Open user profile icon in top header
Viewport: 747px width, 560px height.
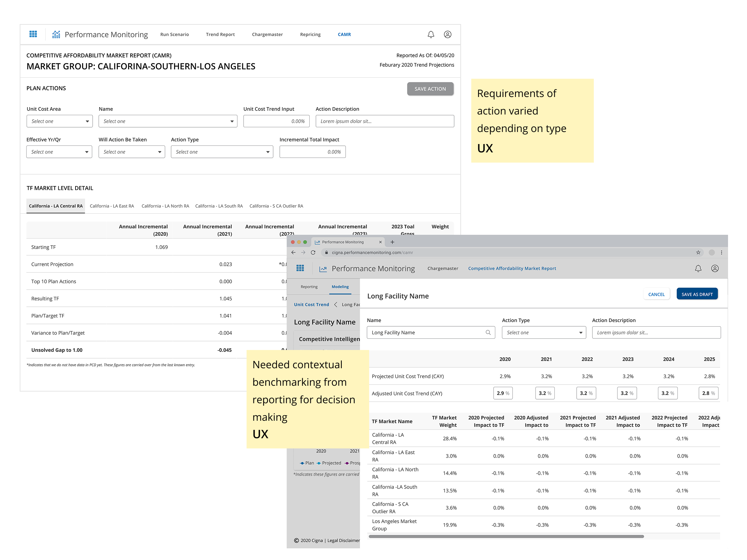[448, 34]
